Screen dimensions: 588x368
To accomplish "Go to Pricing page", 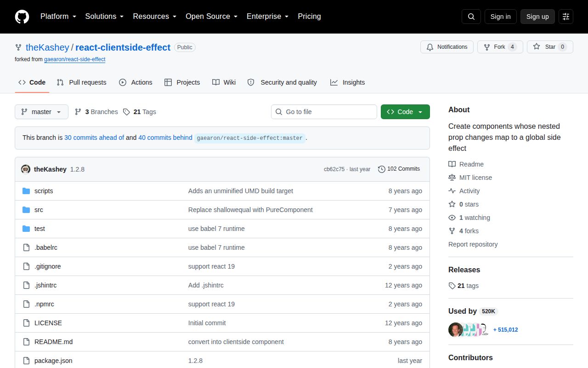I will 309,16.
